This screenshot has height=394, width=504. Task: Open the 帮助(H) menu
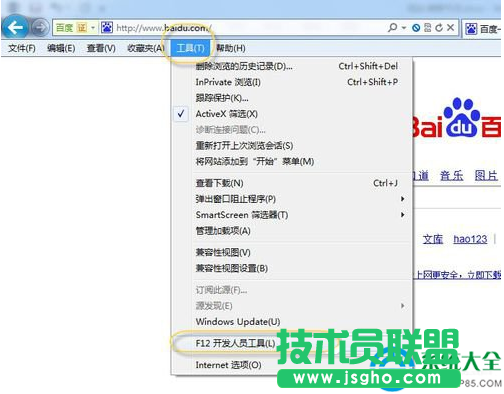pos(231,48)
